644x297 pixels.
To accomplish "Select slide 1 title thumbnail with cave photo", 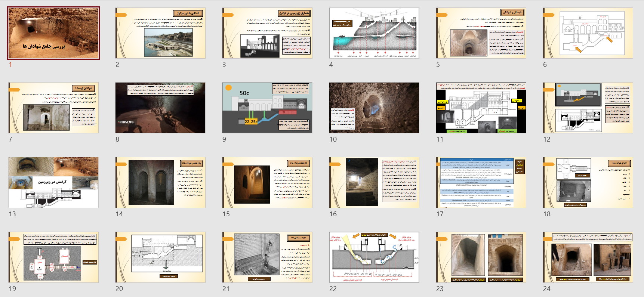I will pyautogui.click(x=53, y=33).
